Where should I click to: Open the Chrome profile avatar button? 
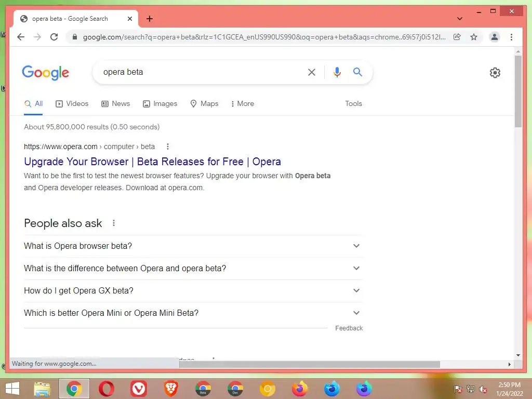495,37
